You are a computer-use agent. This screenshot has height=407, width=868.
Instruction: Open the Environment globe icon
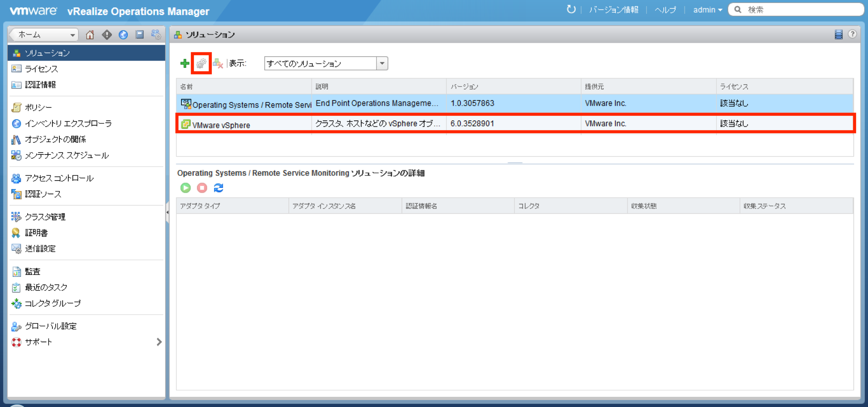click(123, 35)
